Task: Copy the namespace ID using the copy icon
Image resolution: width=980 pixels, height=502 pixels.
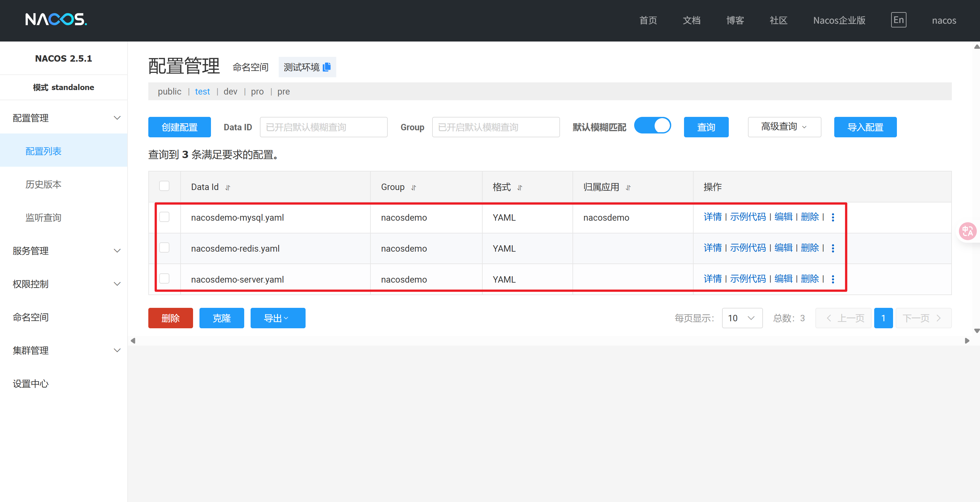Action: pyautogui.click(x=326, y=67)
